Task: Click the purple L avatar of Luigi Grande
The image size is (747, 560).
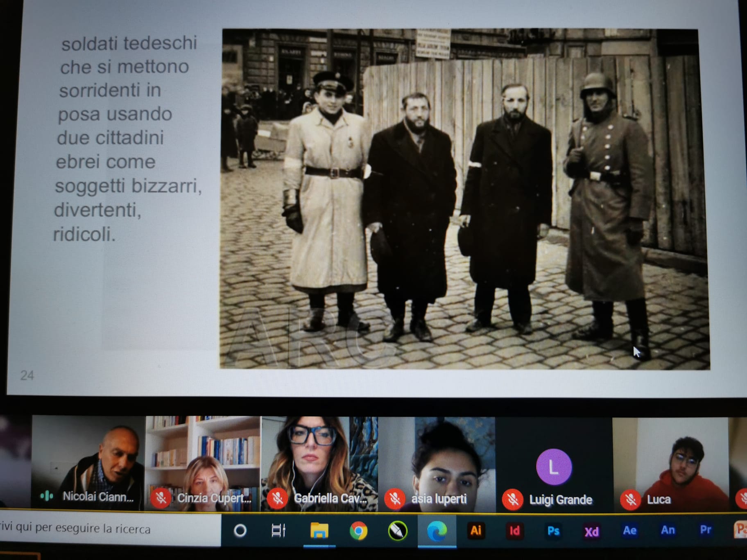Action: point(554,467)
